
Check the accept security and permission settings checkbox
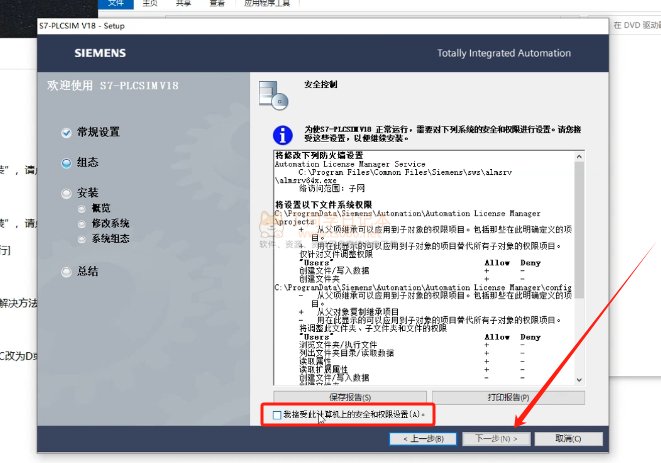tap(277, 415)
